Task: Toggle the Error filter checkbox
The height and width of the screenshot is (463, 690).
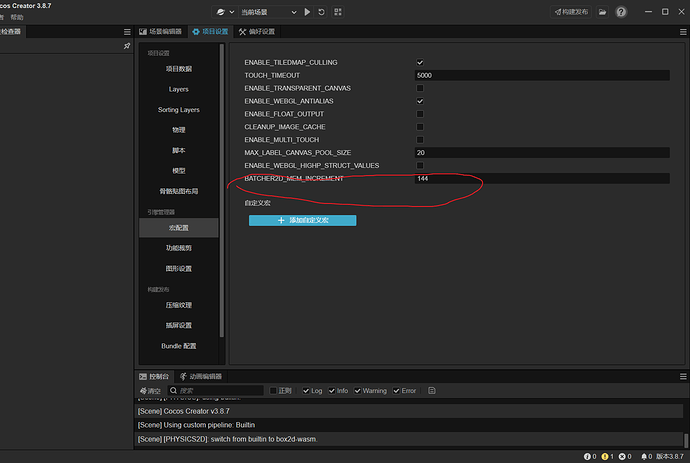Action: (x=396, y=390)
